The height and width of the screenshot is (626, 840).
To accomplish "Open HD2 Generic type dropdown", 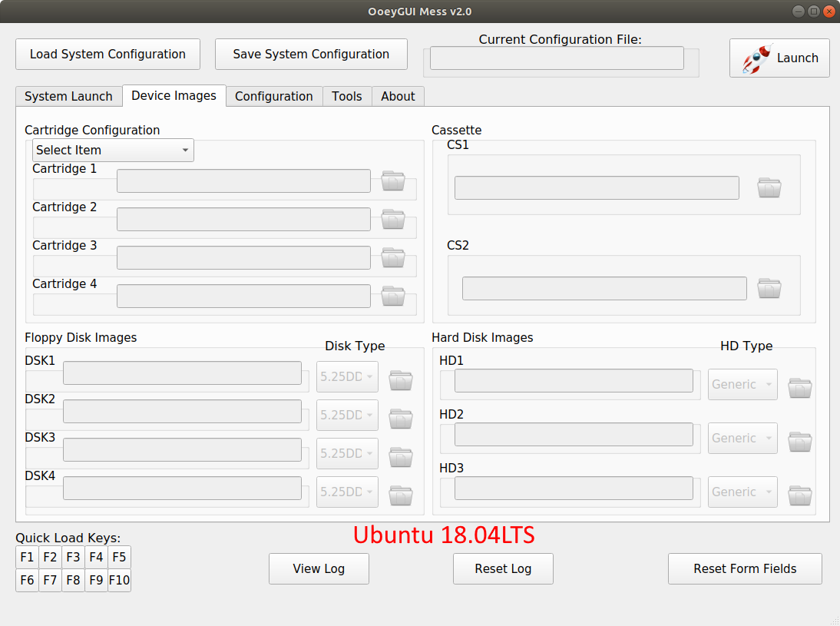I will (x=742, y=439).
